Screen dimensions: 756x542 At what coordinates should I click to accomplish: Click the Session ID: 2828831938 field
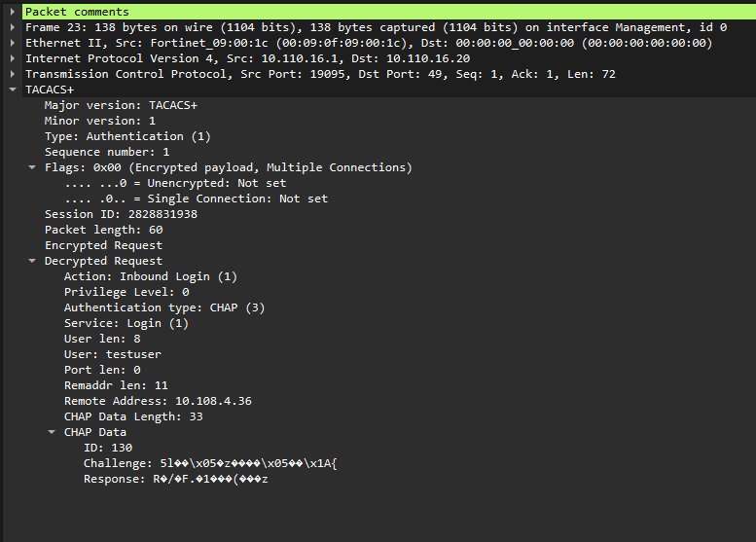pyautogui.click(x=121, y=214)
